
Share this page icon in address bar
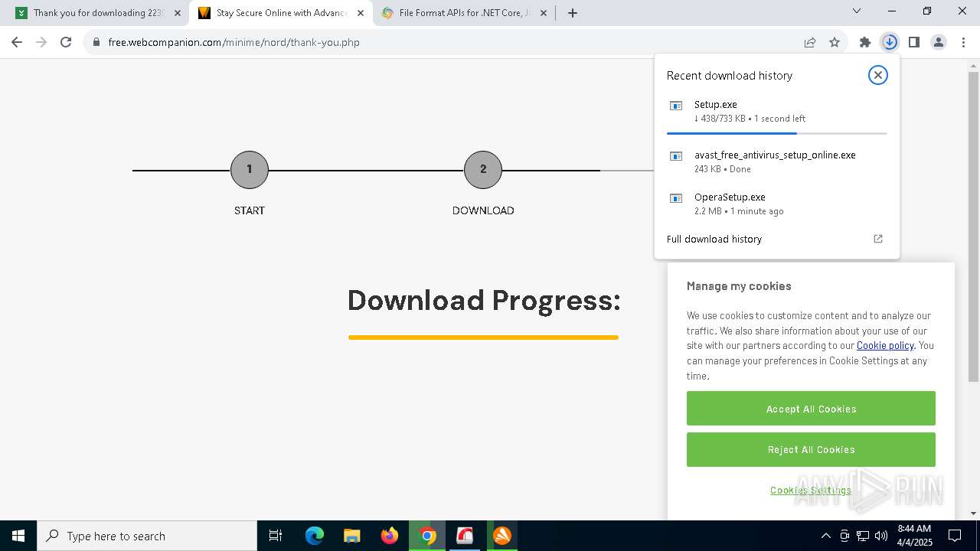(810, 42)
